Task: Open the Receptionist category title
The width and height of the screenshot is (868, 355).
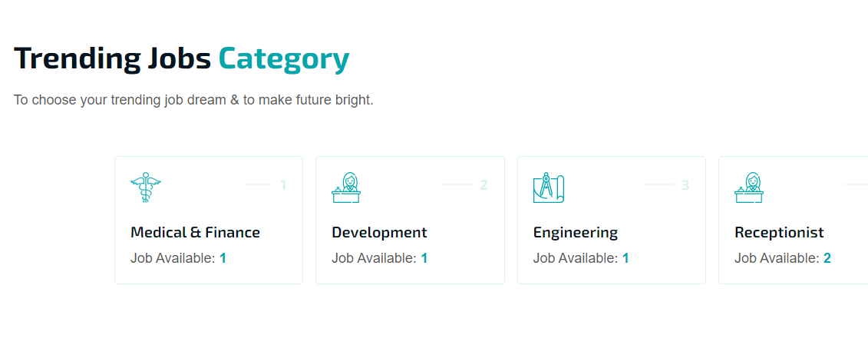Action: point(779,232)
